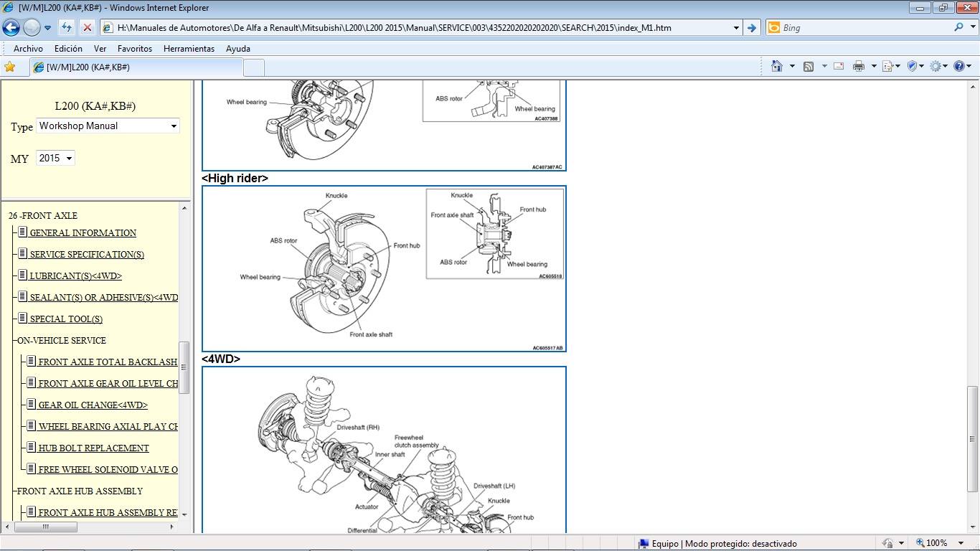This screenshot has width=980, height=551.
Task: Open FRONT AXLE GEAR OIL LEVEL link
Action: click(x=108, y=384)
